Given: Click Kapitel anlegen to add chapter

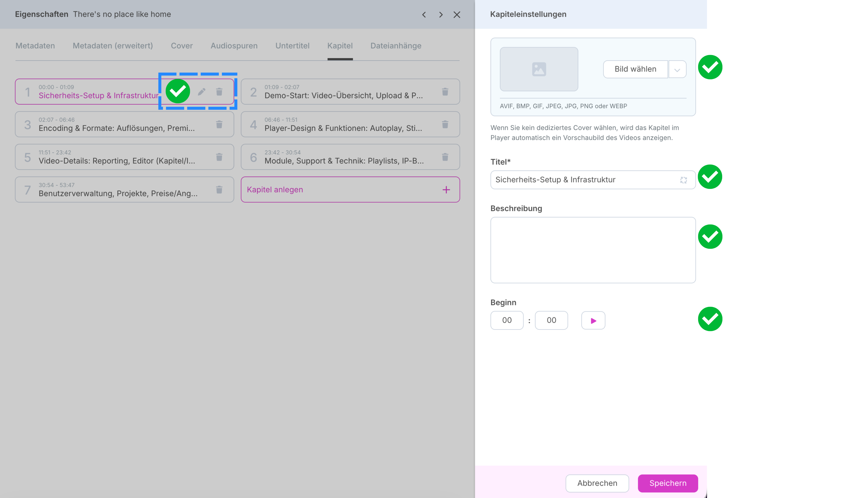Looking at the screenshot, I should point(350,189).
